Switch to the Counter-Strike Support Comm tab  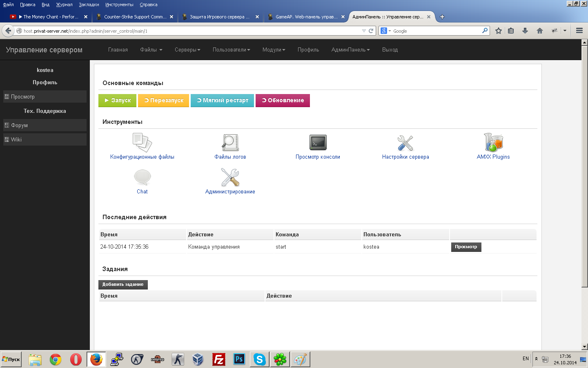(x=135, y=17)
